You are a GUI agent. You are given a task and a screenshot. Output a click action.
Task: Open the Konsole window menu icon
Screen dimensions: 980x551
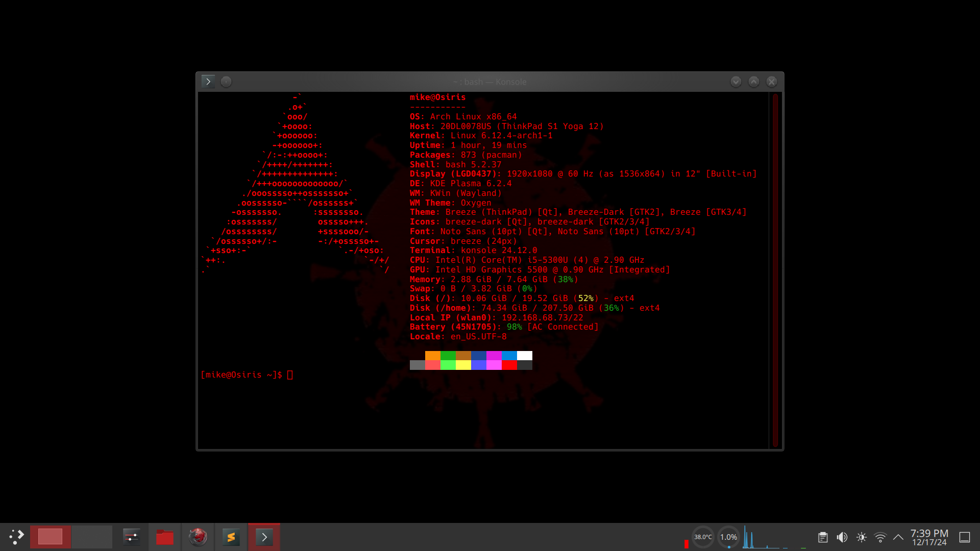point(208,82)
